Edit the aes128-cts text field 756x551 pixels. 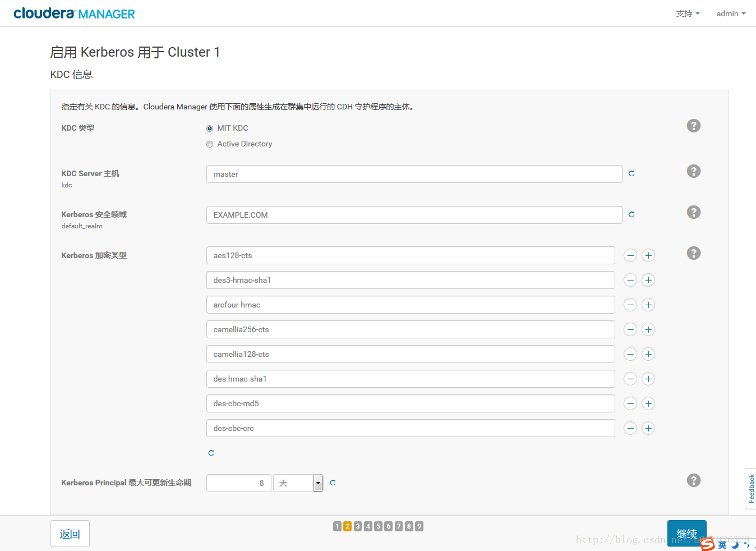411,255
